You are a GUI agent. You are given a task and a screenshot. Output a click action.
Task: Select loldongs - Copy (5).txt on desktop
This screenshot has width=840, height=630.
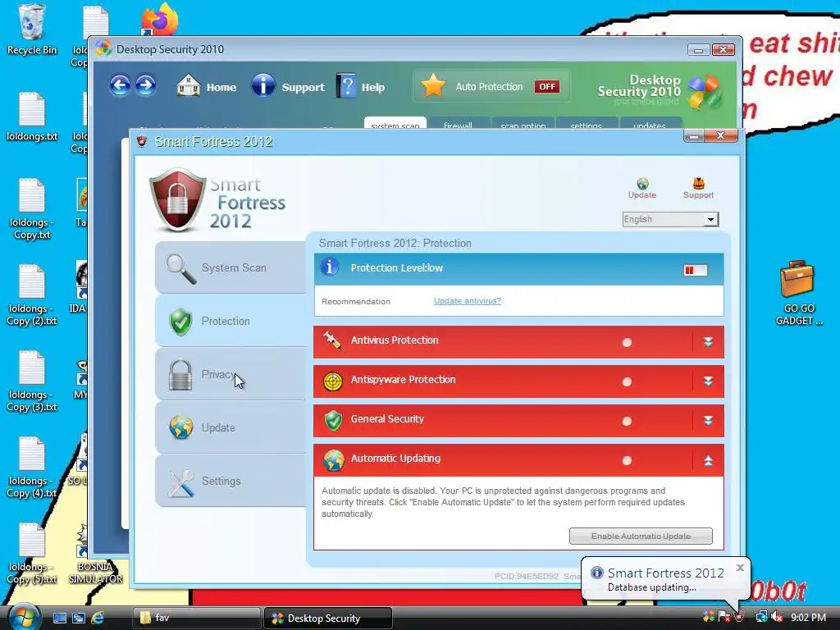[32, 554]
